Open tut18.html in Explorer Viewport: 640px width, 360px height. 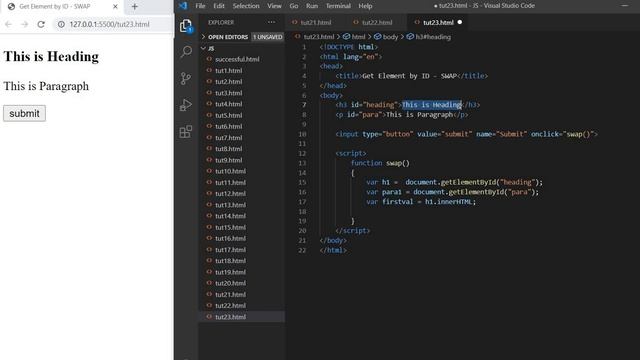(242, 261)
